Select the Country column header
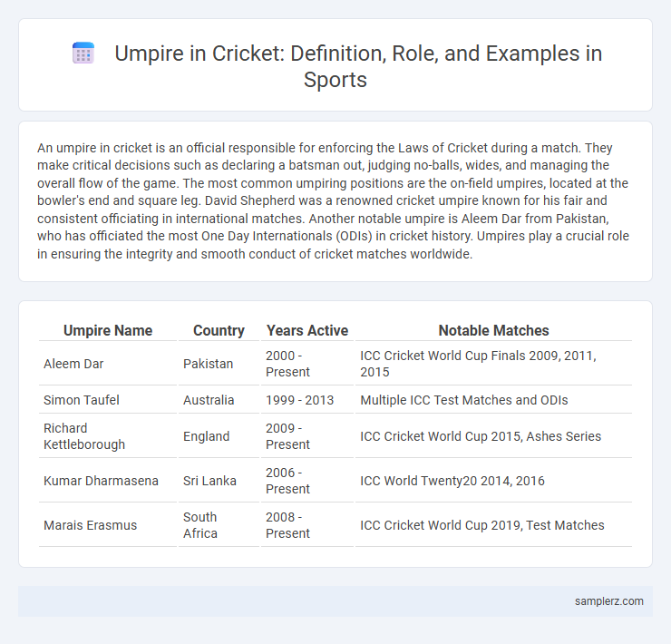Screen dimensions: 671x644 [219, 330]
